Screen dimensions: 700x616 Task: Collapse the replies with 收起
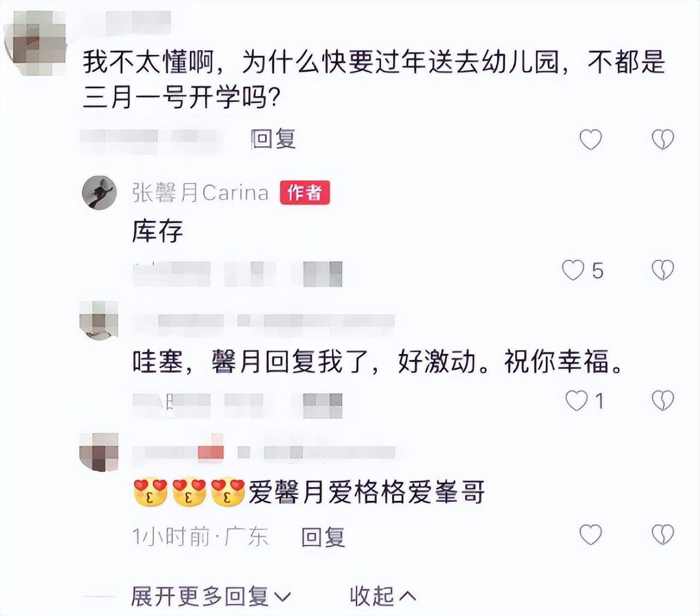(383, 596)
